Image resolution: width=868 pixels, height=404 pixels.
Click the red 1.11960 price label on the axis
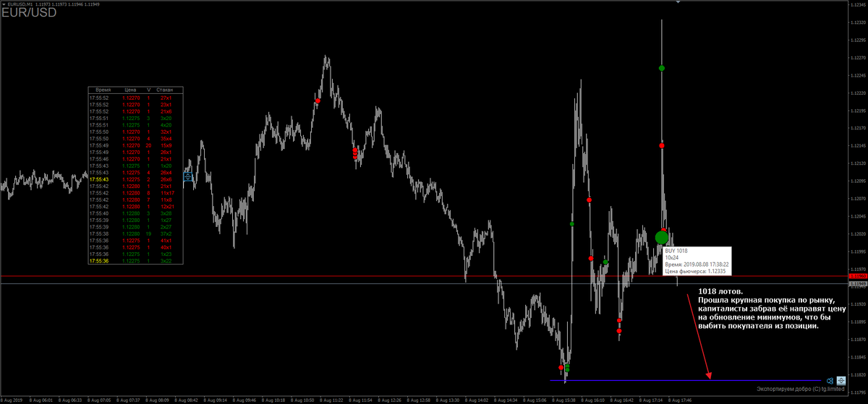tap(857, 275)
